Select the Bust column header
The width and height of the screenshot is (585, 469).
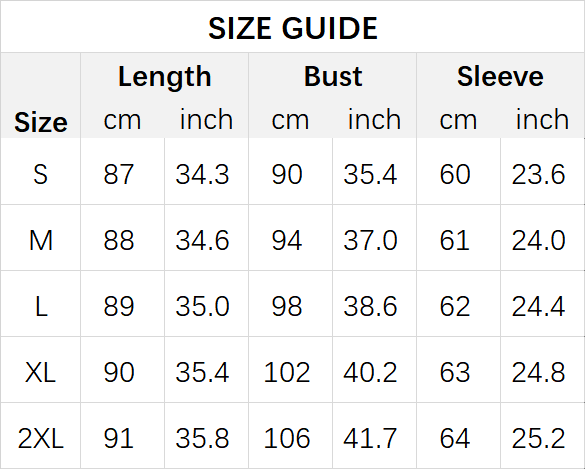[333, 76]
